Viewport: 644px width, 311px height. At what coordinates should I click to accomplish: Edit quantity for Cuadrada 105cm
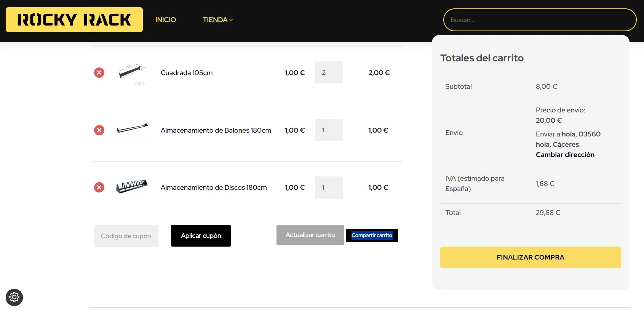[328, 72]
